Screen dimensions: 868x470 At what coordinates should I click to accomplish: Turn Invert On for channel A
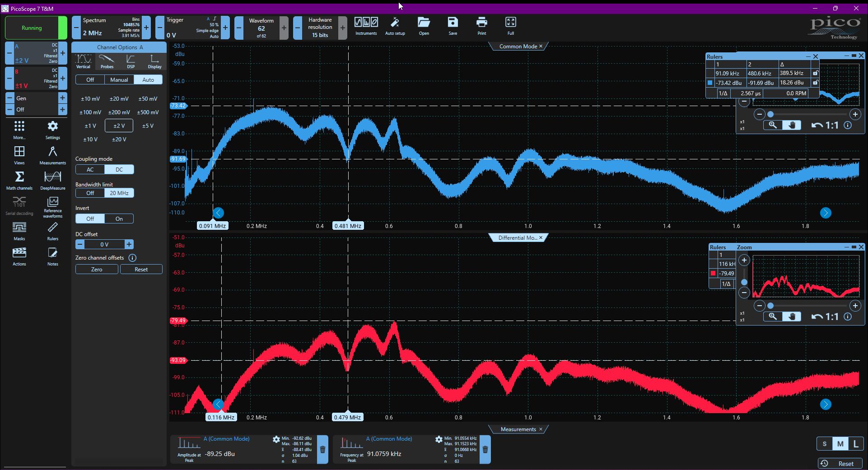tap(119, 219)
